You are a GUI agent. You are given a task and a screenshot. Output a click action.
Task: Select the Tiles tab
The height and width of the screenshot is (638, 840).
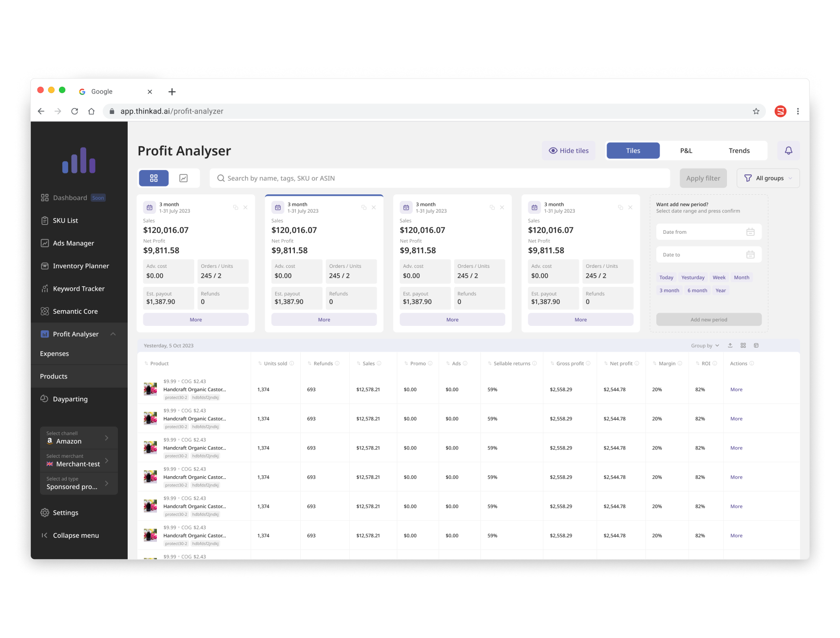click(x=633, y=150)
